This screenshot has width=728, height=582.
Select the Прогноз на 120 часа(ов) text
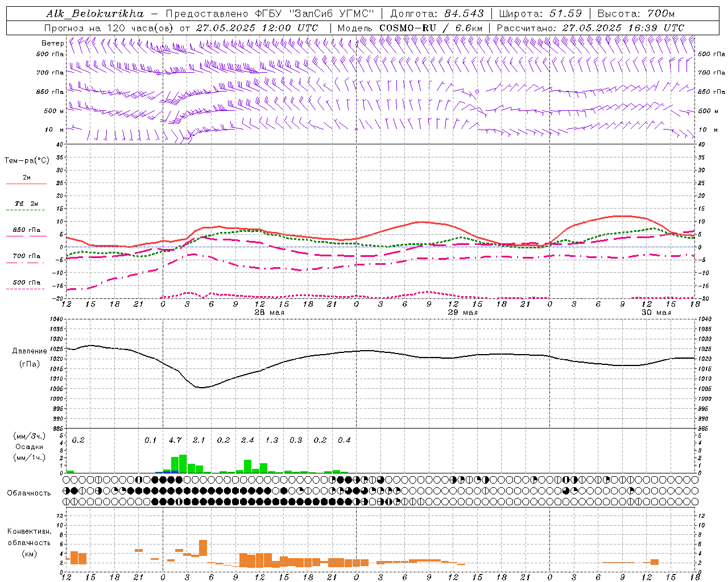pos(110,28)
